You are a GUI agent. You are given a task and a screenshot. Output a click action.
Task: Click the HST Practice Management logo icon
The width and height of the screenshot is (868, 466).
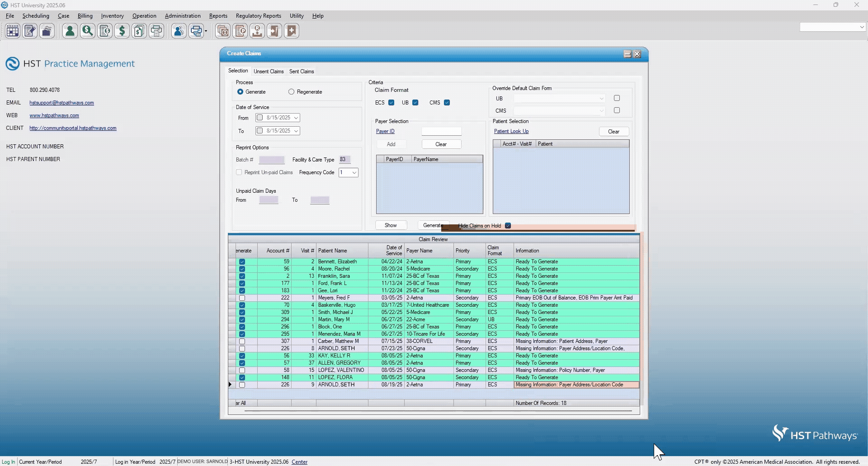tap(12, 64)
